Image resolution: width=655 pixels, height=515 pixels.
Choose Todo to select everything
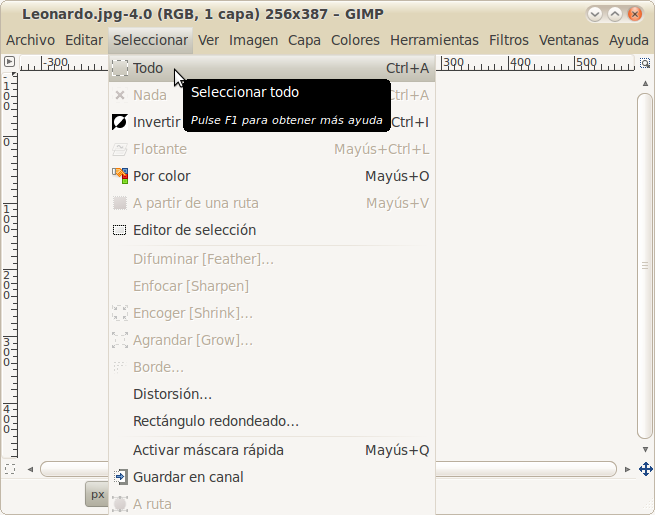(x=272, y=68)
